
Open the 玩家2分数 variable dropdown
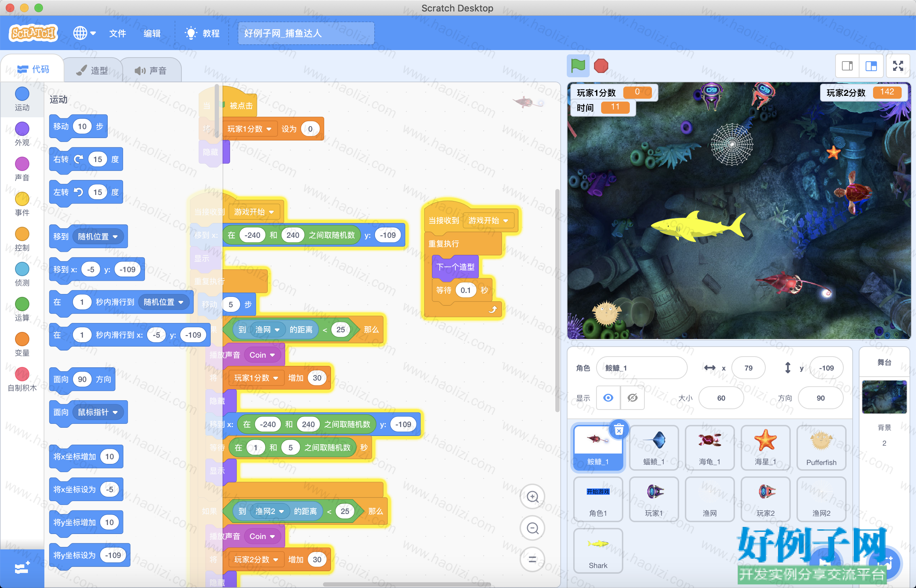pos(255,559)
